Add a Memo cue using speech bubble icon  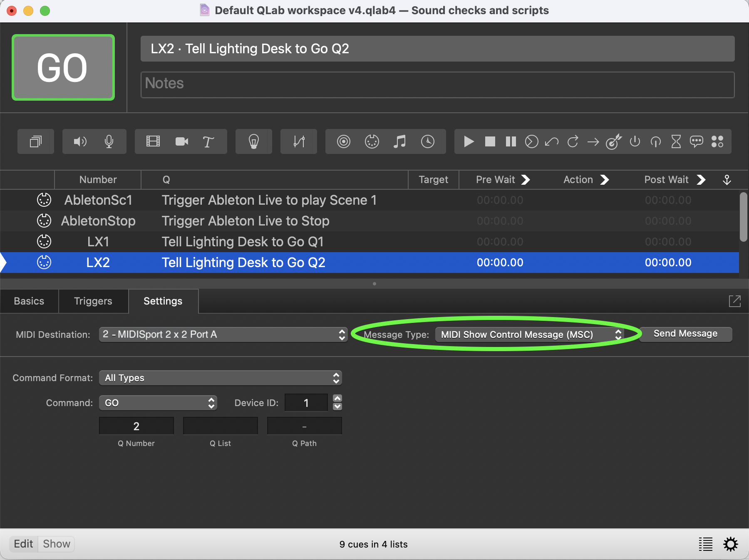click(x=697, y=141)
